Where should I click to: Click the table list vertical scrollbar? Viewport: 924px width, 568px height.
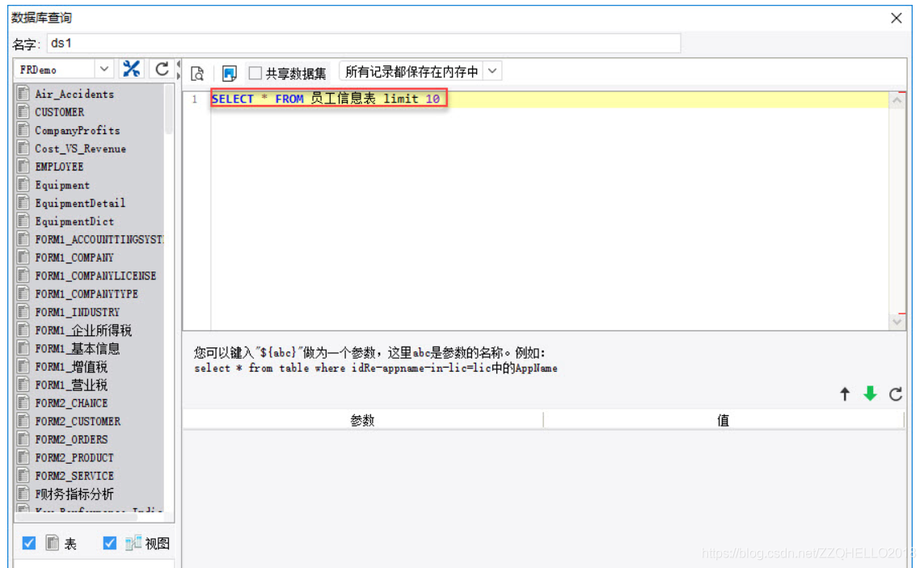click(169, 110)
